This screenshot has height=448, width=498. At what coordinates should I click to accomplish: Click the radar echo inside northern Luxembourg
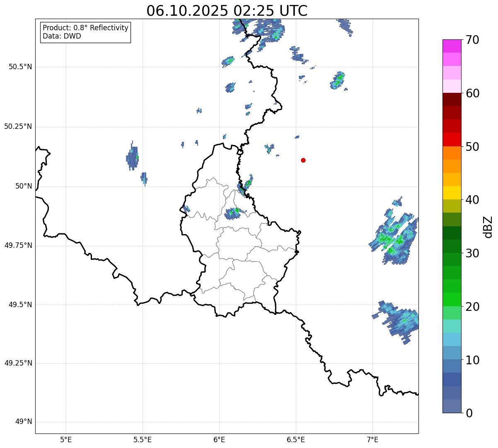pyautogui.click(x=233, y=213)
